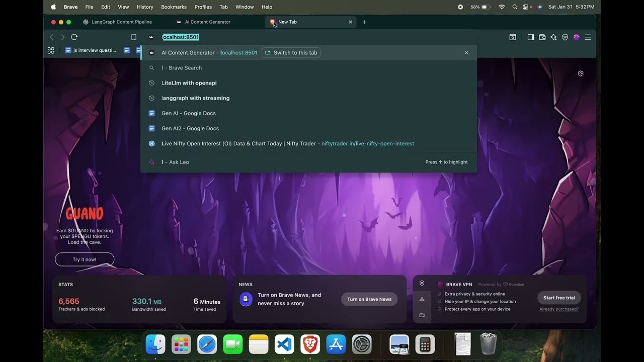Open the Brave VPN shield toolbar icon
The width and height of the screenshot is (644, 362).
point(565,37)
